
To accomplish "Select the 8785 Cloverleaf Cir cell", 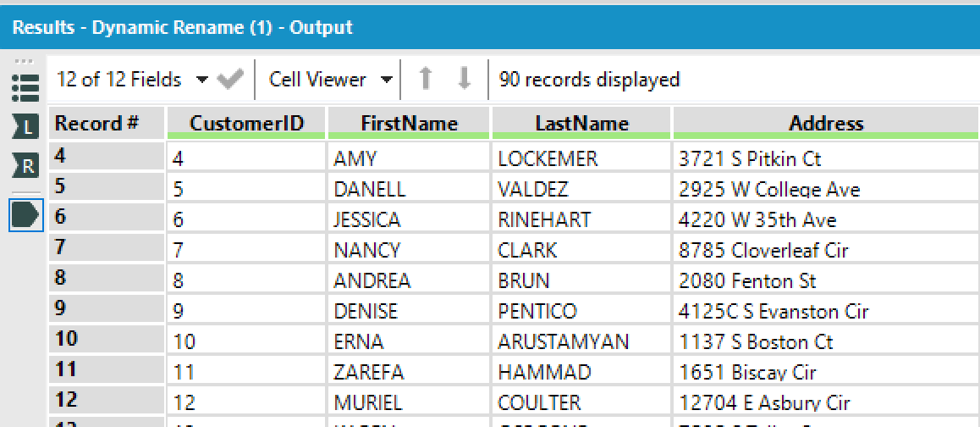I will (826, 250).
